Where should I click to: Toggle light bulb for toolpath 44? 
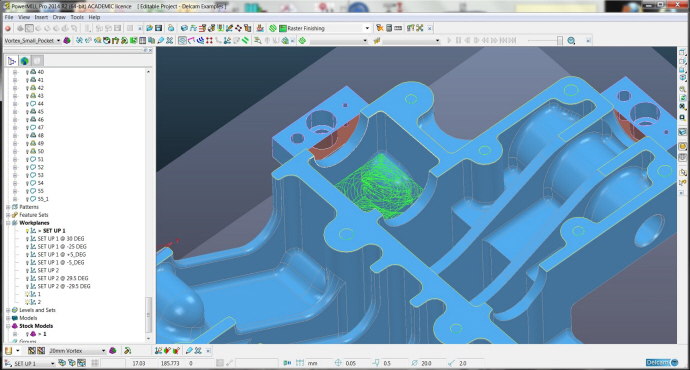click(x=27, y=104)
